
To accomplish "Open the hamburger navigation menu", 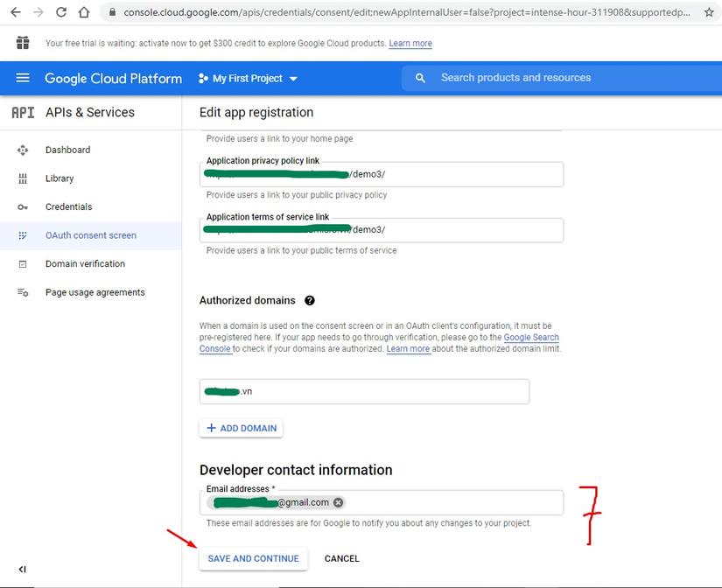I will 23,78.
